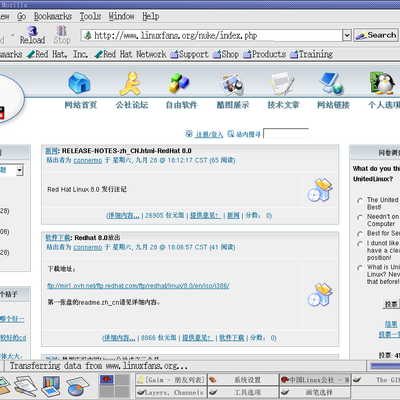
Task: Click the computer globe 网站链接 icon
Action: [332, 83]
